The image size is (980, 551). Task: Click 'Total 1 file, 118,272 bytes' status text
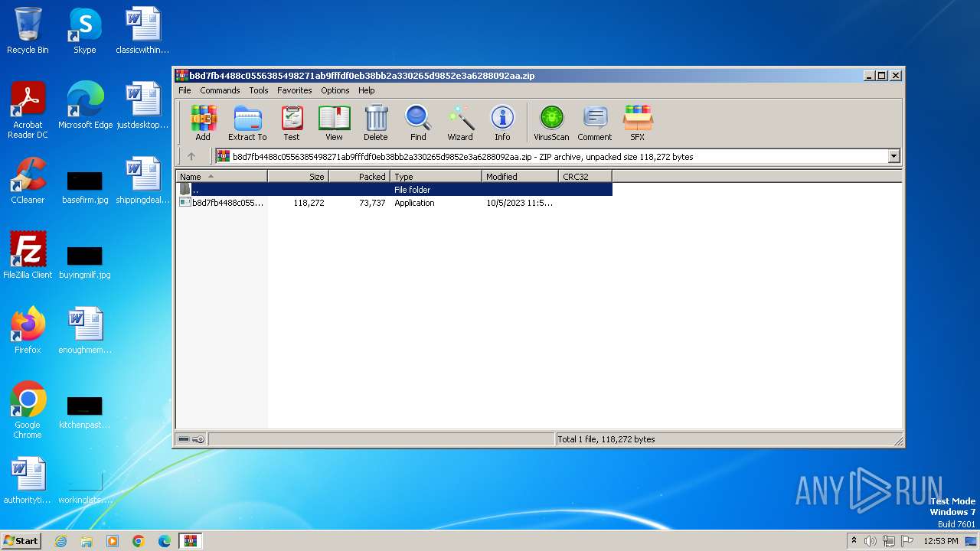coord(606,439)
